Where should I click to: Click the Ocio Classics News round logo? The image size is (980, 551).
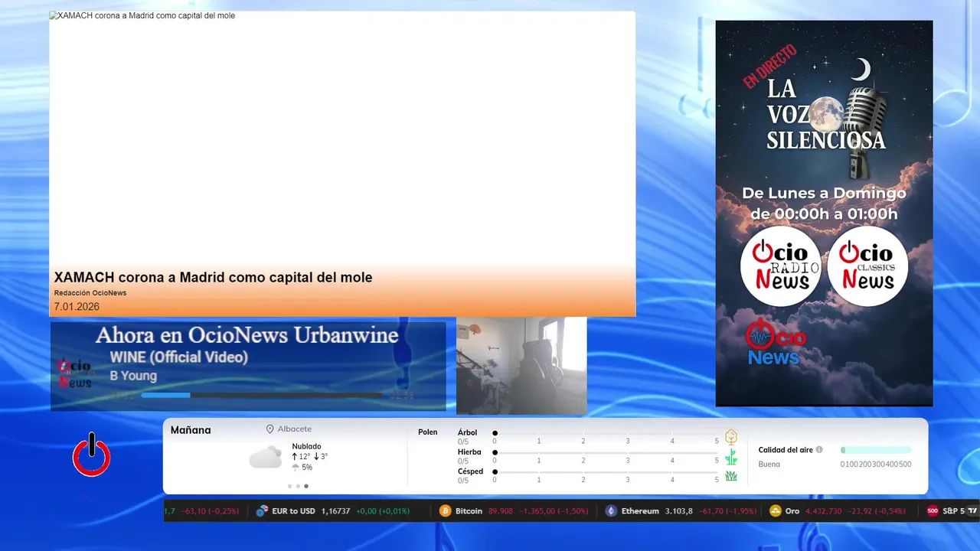[867, 266]
